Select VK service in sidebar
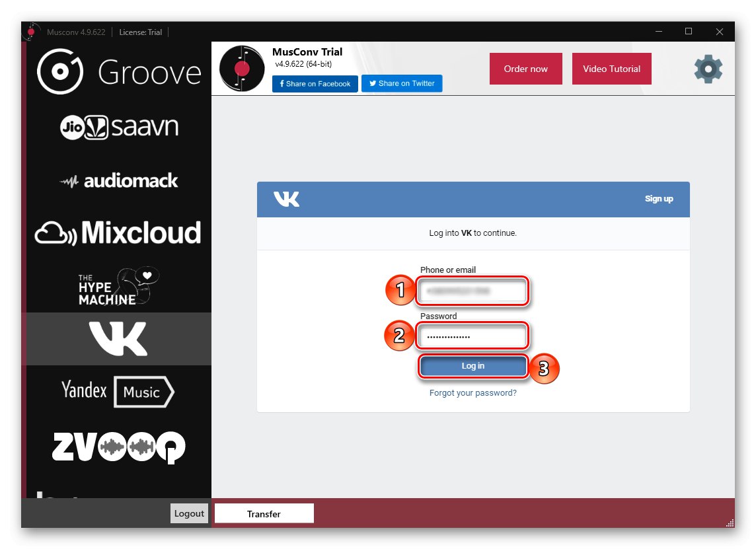This screenshot has width=756, height=549. 118,339
